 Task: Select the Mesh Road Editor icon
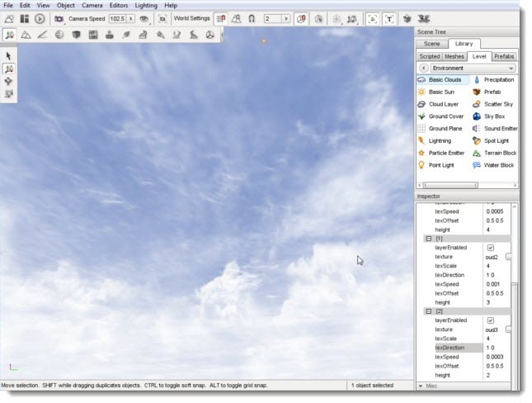143,35
